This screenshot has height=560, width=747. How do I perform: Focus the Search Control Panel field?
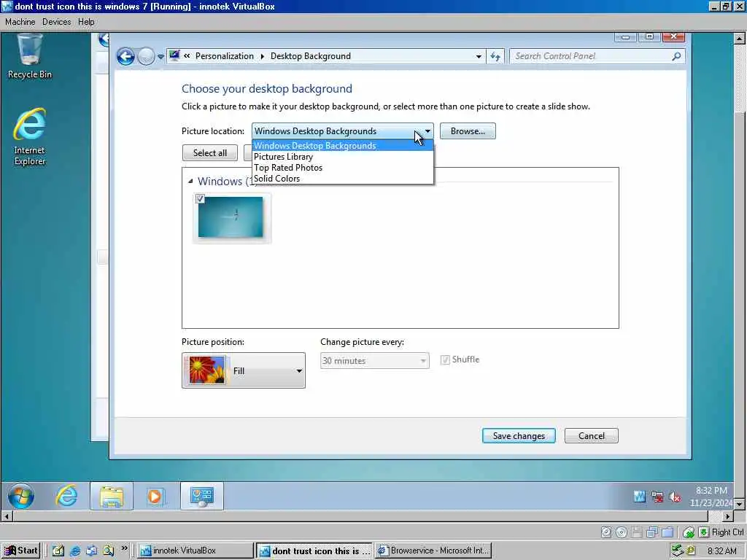[591, 56]
